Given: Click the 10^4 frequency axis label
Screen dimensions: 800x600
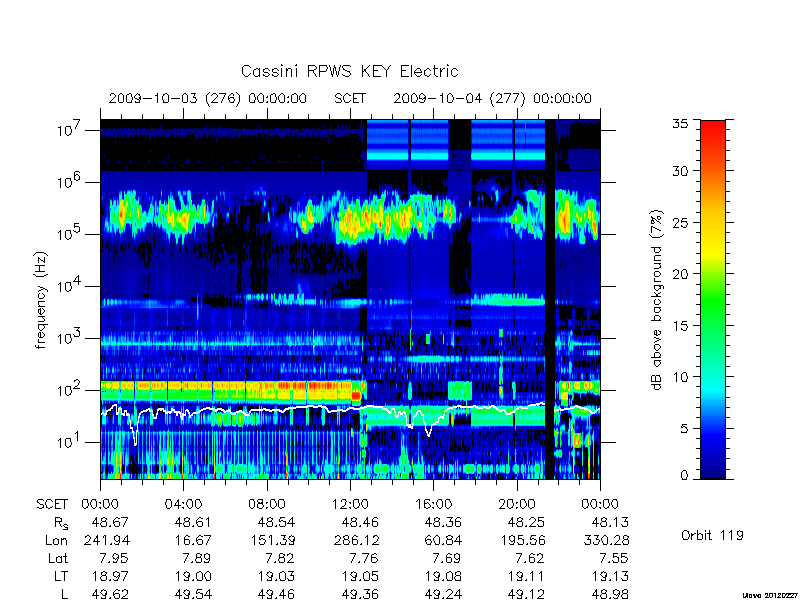Looking at the screenshot, I should pos(69,285).
